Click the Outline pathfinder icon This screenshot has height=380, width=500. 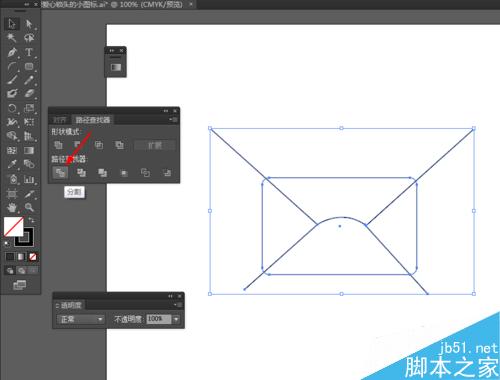pyautogui.click(x=145, y=172)
